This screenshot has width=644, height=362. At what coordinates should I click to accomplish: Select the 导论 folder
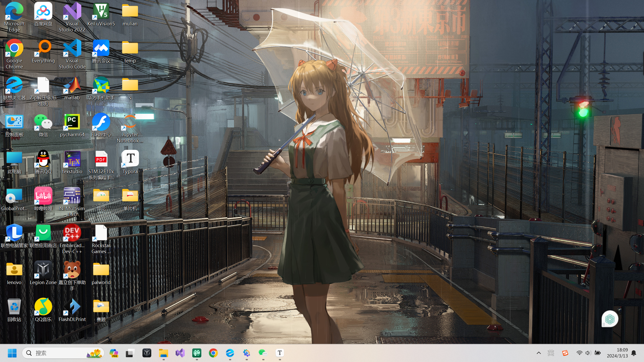(x=101, y=199)
